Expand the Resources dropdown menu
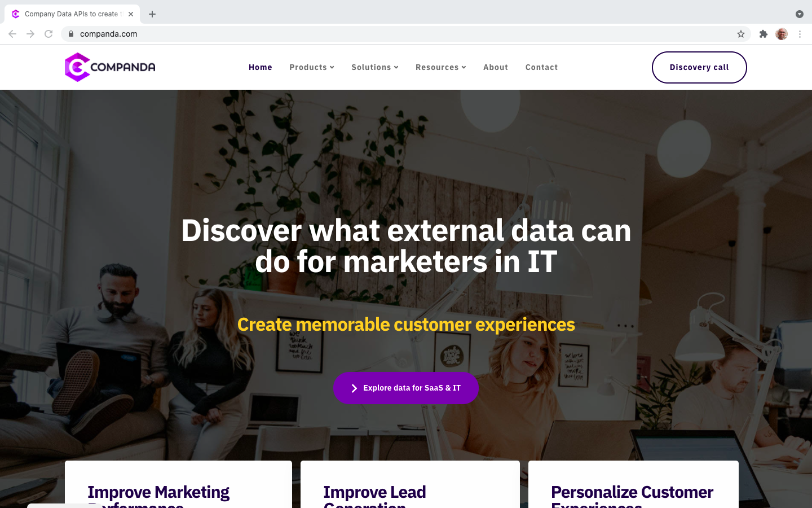812x508 pixels. pyautogui.click(x=441, y=67)
